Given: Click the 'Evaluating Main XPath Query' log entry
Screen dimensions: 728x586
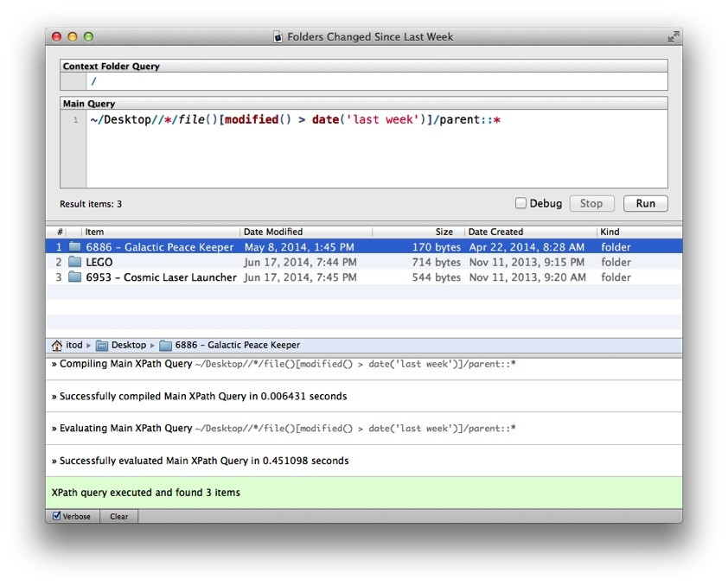Looking at the screenshot, I should pos(364,428).
